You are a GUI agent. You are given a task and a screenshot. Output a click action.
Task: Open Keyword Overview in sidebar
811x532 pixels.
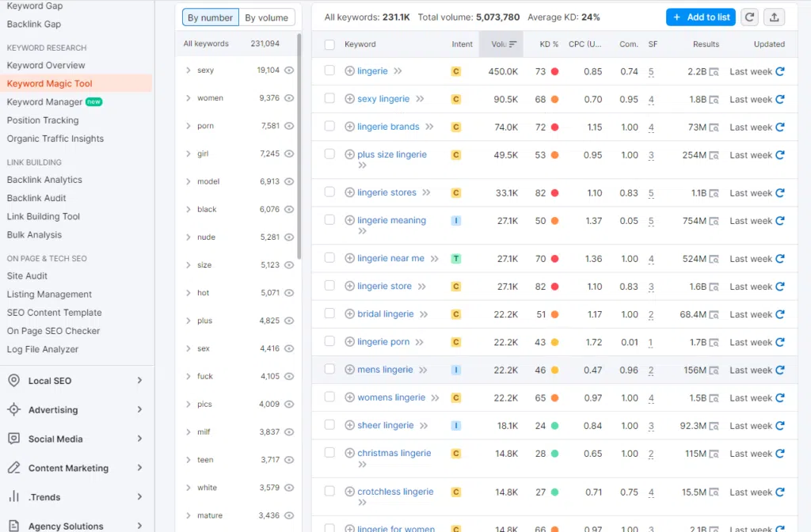point(46,65)
